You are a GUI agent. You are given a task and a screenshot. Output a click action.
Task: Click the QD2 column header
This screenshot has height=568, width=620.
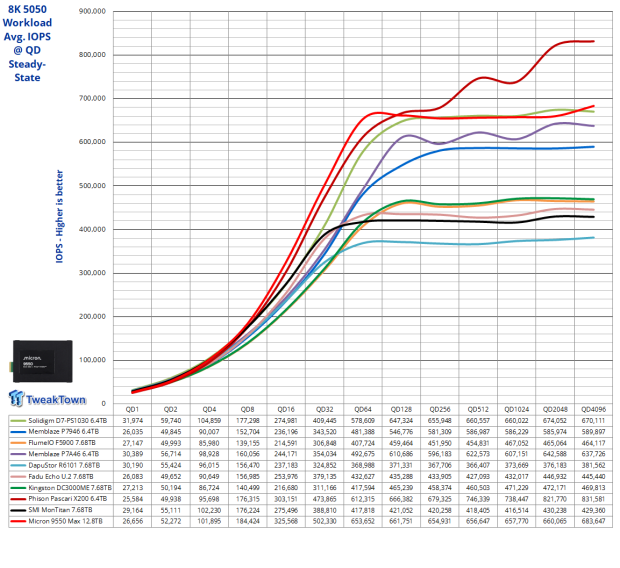pos(170,409)
